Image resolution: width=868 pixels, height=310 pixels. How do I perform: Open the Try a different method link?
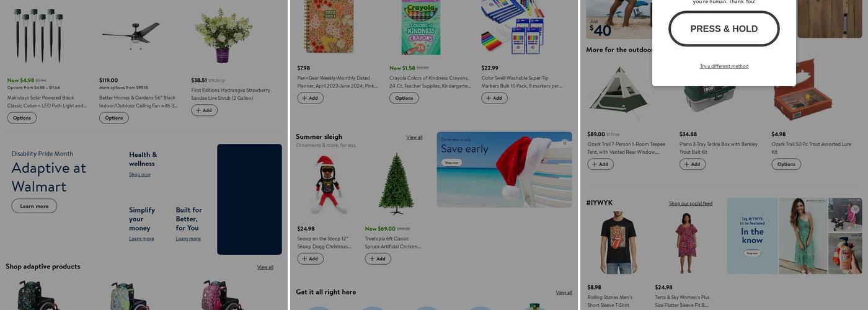click(724, 66)
